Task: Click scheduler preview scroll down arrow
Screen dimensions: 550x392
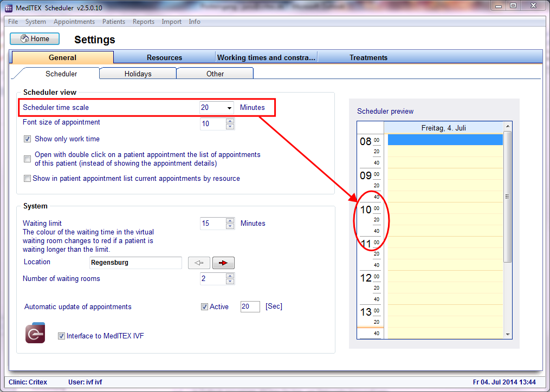Action: click(x=508, y=335)
